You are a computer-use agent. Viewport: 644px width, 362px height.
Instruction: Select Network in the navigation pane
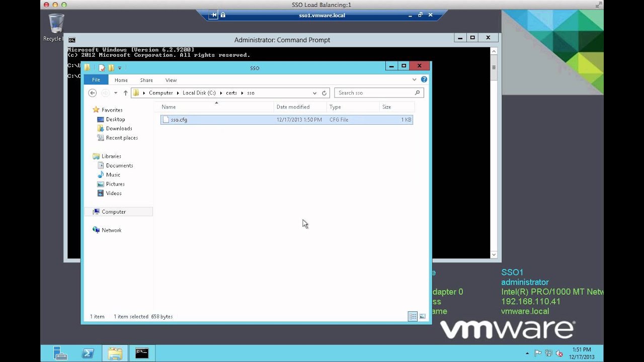111,230
